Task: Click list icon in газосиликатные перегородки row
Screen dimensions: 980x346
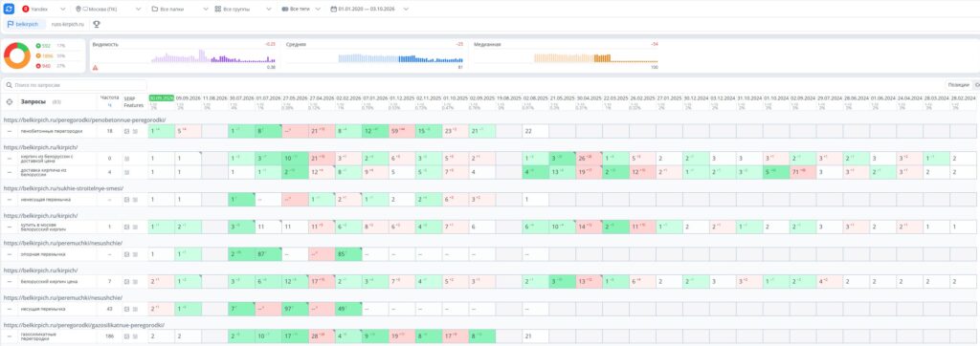Action: coord(135,335)
